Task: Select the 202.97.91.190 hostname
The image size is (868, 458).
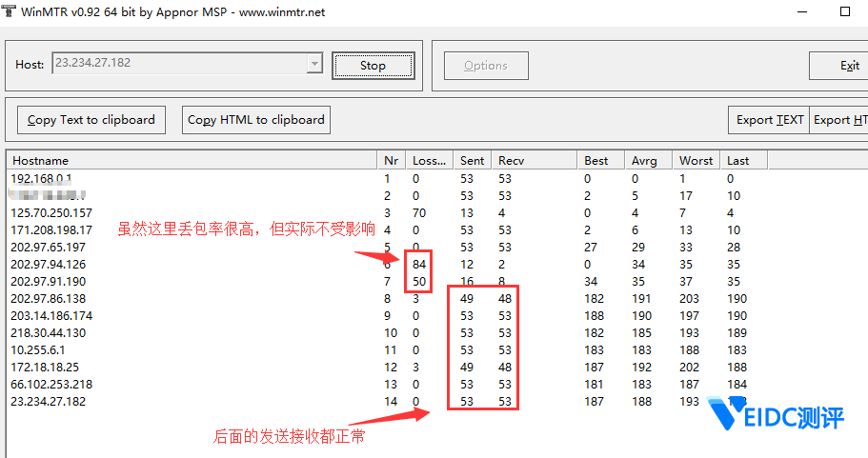Action: click(49, 282)
